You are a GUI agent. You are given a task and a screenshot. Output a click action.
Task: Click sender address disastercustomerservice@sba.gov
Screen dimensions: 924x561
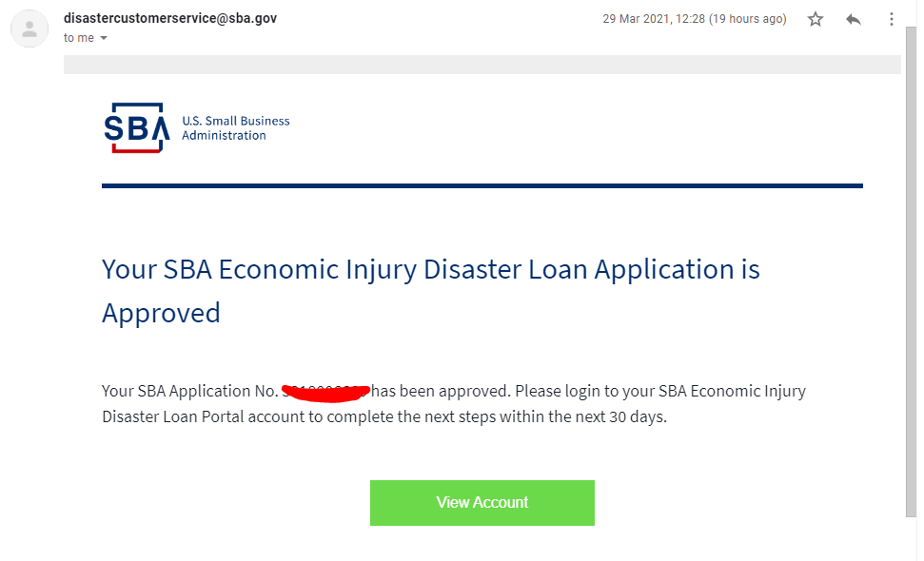[170, 18]
